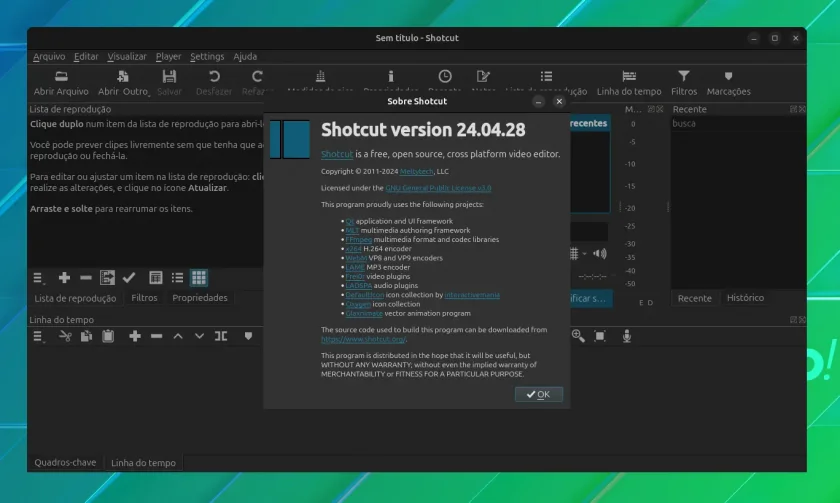Open the playlist hamburger menu
840x503 pixels.
[x=39, y=277]
